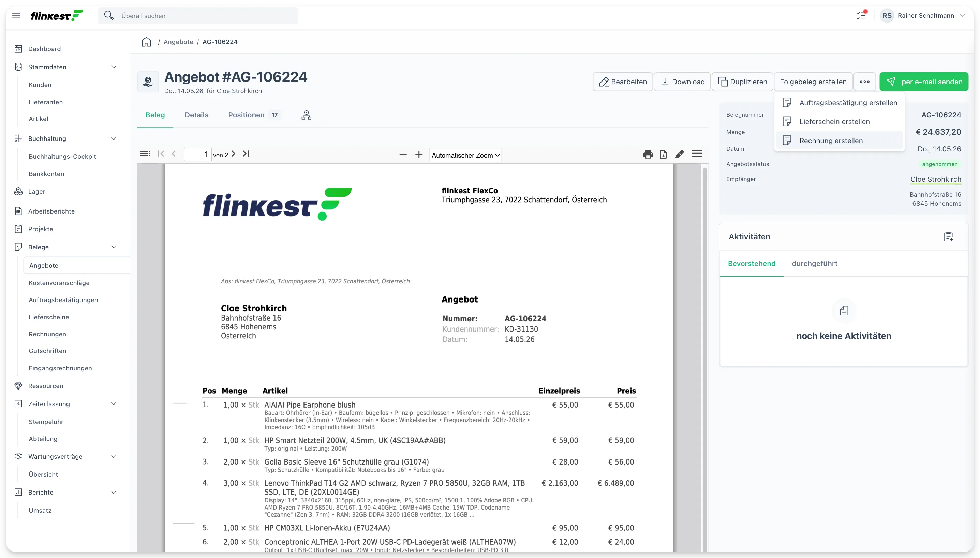980x558 pixels.
Task: Collapse the Berichte section
Action: click(114, 493)
